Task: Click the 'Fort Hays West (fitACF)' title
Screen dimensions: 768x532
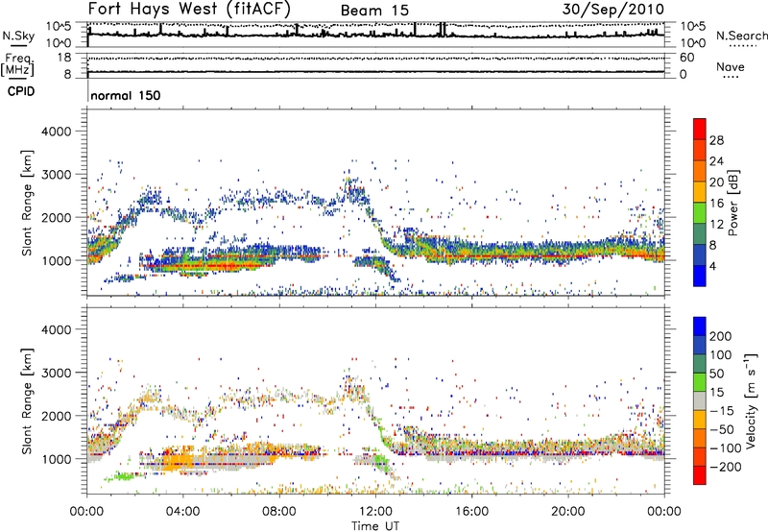Action: (189, 9)
